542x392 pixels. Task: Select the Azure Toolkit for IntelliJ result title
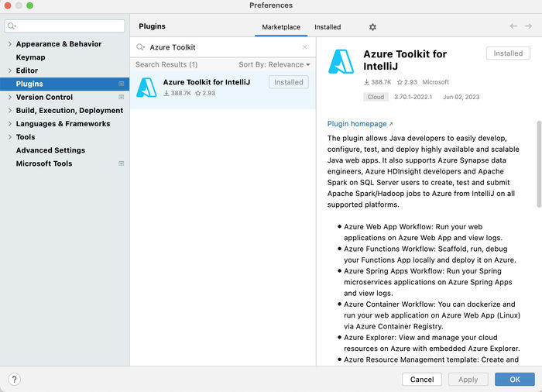click(207, 82)
